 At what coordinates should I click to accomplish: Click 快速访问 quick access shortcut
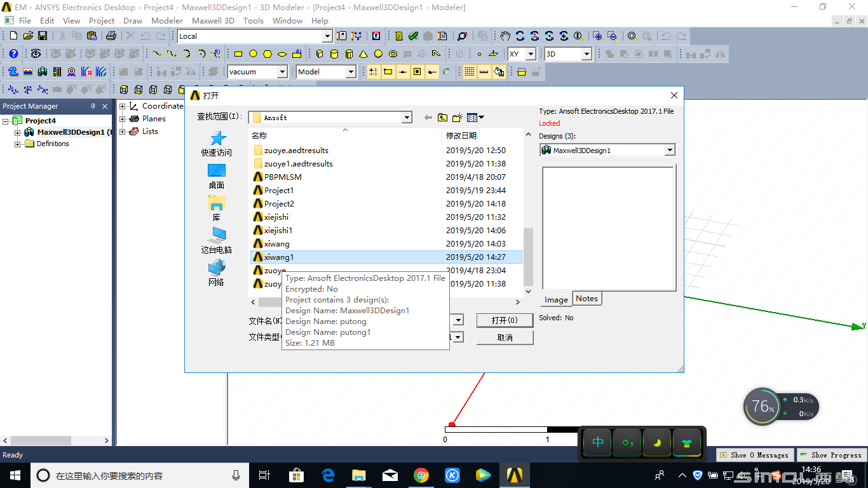[217, 144]
